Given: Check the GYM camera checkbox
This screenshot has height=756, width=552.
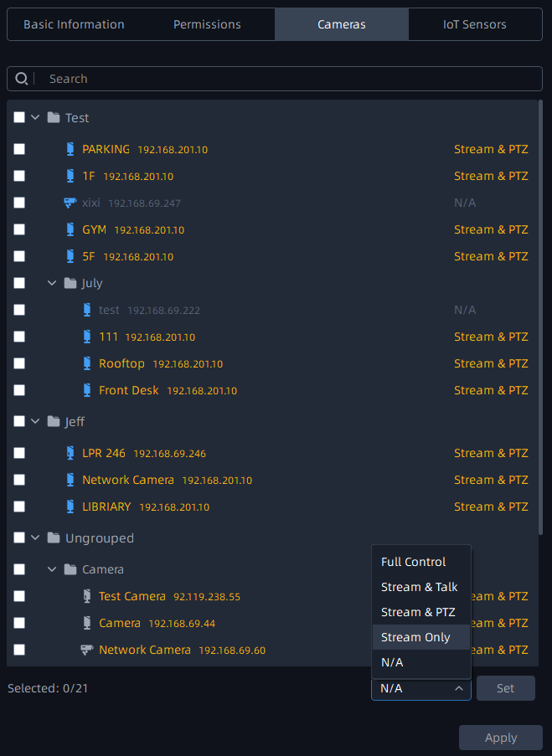Looking at the screenshot, I should click(x=19, y=229).
